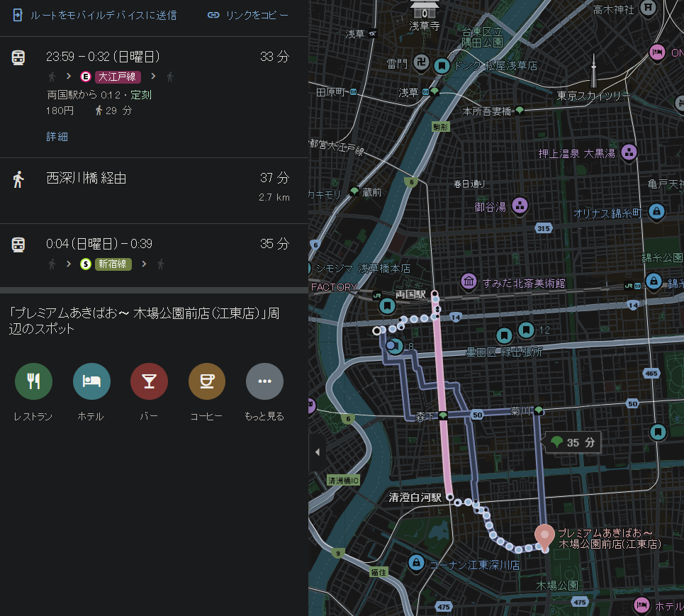684x616 pixels.
Task: Click the restaurant category icon
Action: 33,381
